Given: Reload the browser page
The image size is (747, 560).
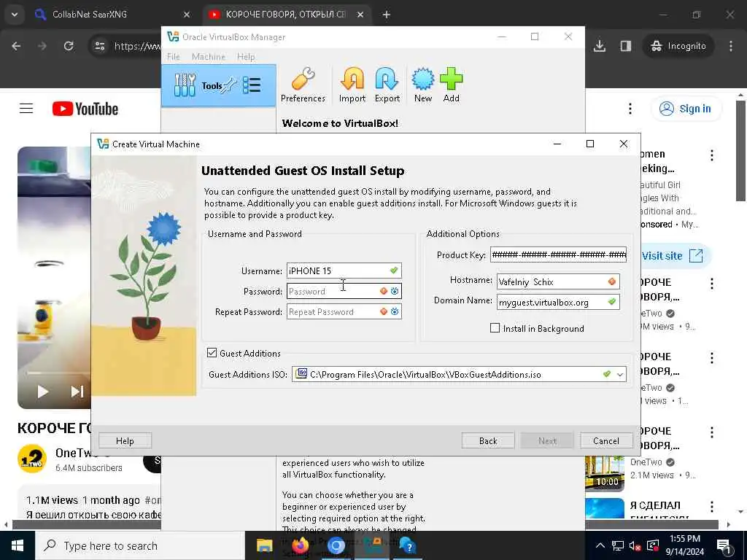Looking at the screenshot, I should (69, 46).
